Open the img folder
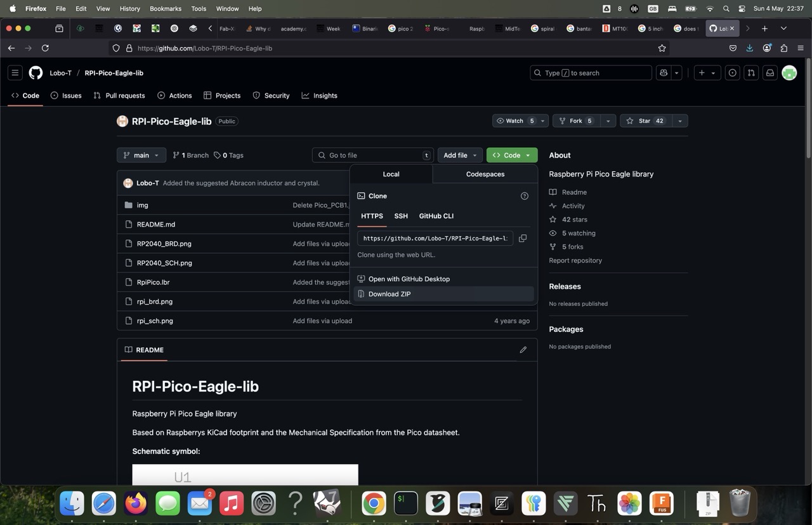The width and height of the screenshot is (812, 525). point(142,205)
